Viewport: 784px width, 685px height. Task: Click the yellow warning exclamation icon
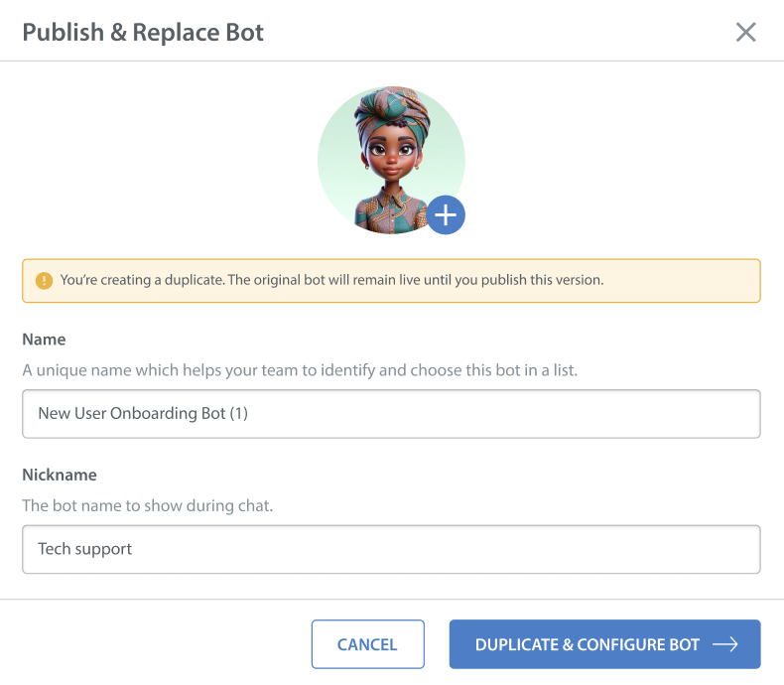(44, 281)
